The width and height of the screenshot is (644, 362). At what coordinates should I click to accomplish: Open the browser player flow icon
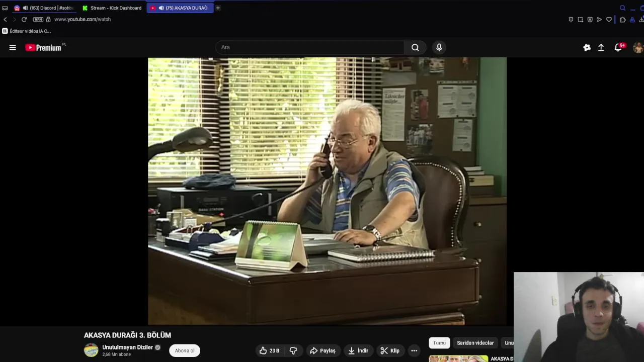[x=599, y=20]
